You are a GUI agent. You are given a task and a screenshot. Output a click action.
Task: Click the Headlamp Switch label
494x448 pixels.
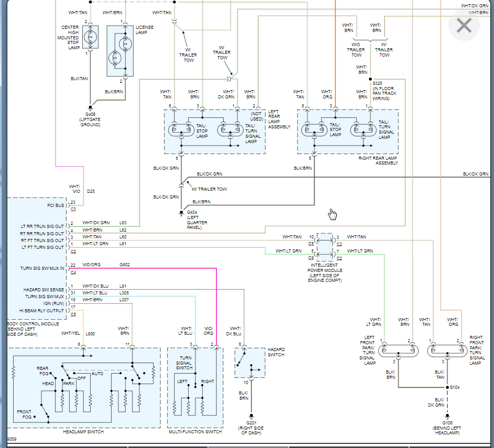(x=83, y=432)
